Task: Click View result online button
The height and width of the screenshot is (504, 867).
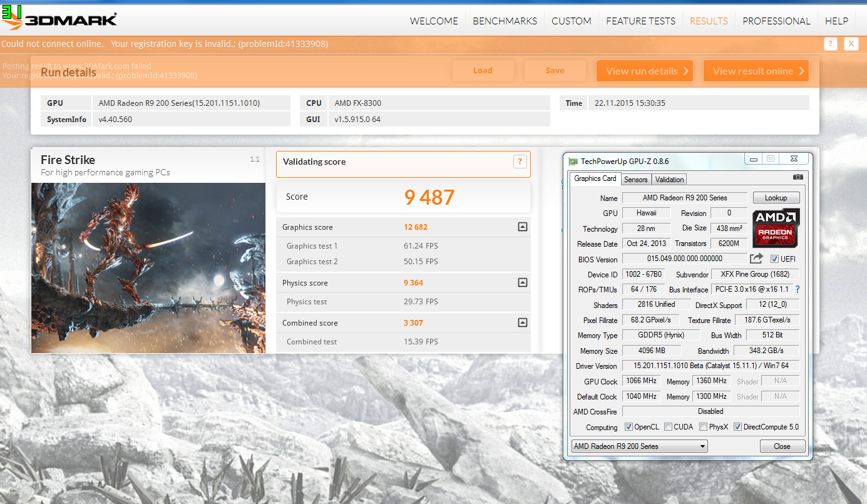Action: tap(756, 71)
